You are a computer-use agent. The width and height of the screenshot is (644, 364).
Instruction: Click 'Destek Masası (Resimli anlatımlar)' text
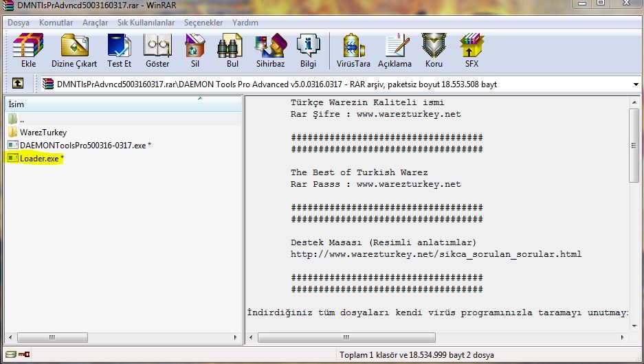click(384, 242)
